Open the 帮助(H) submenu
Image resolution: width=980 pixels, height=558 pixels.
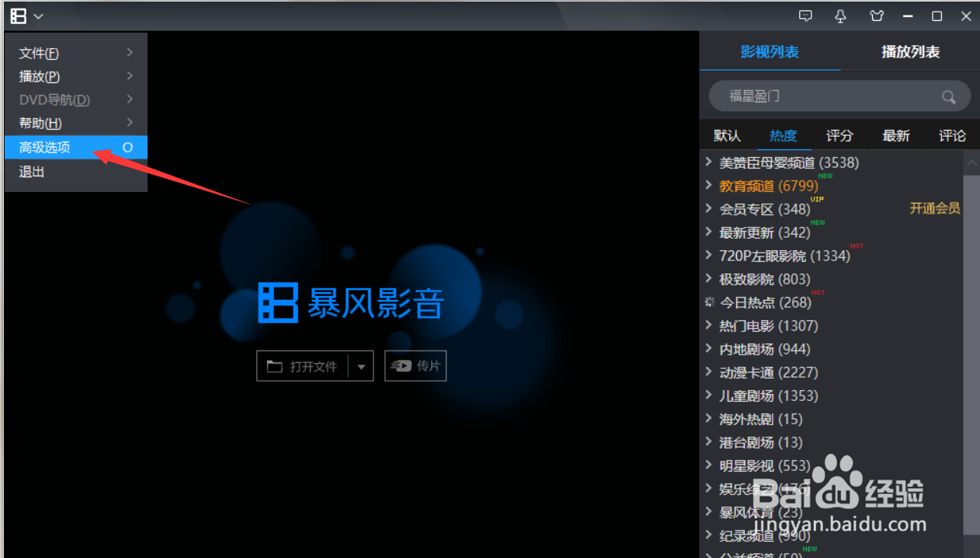[75, 123]
